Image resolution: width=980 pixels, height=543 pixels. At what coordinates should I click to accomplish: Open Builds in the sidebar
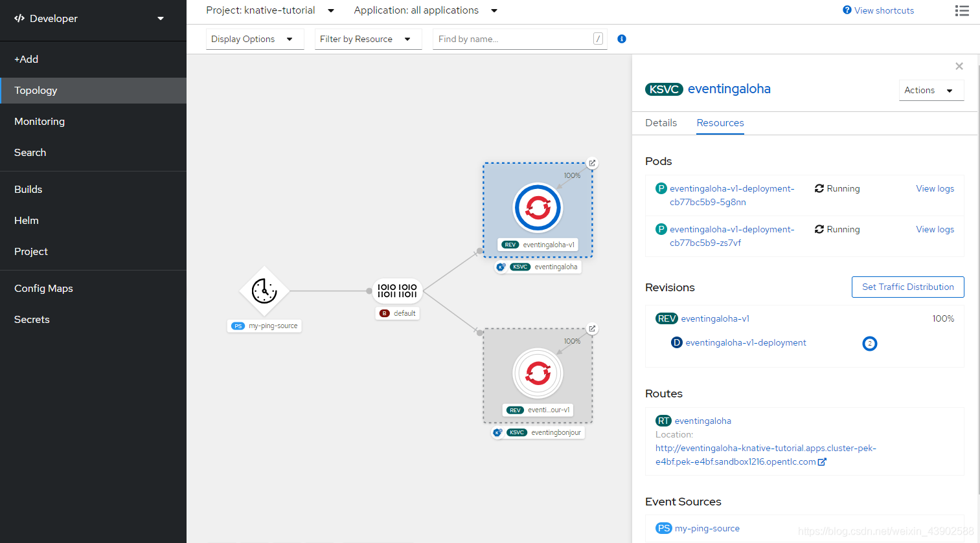click(93, 190)
